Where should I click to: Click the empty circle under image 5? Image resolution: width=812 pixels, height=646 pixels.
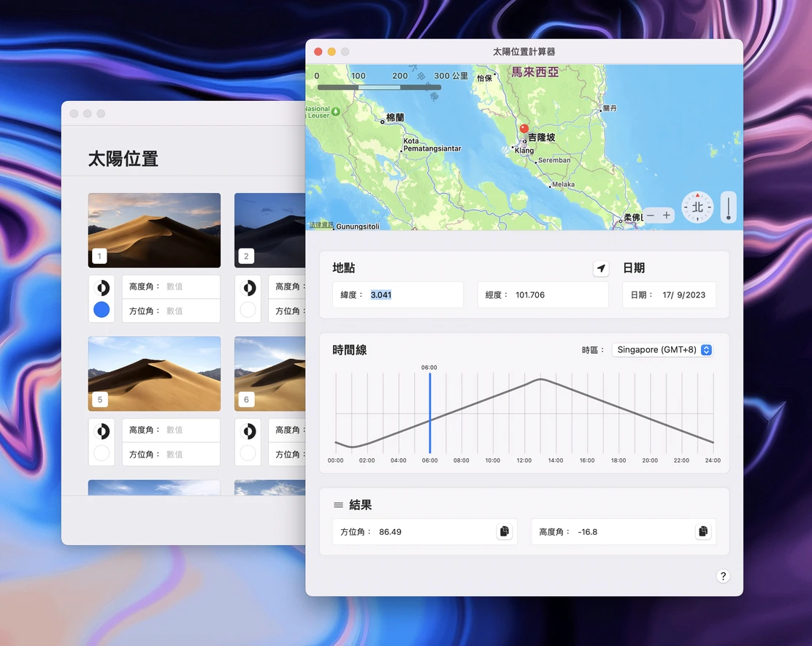click(x=101, y=453)
